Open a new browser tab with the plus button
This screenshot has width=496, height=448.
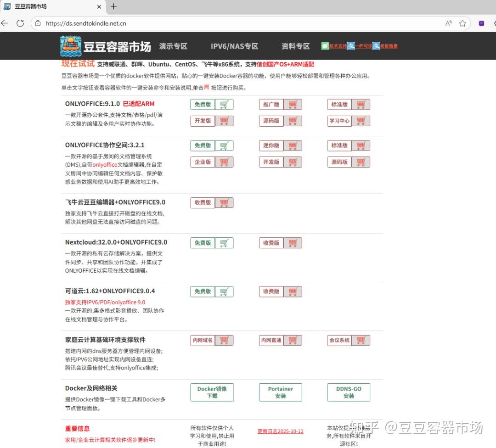(113, 6)
